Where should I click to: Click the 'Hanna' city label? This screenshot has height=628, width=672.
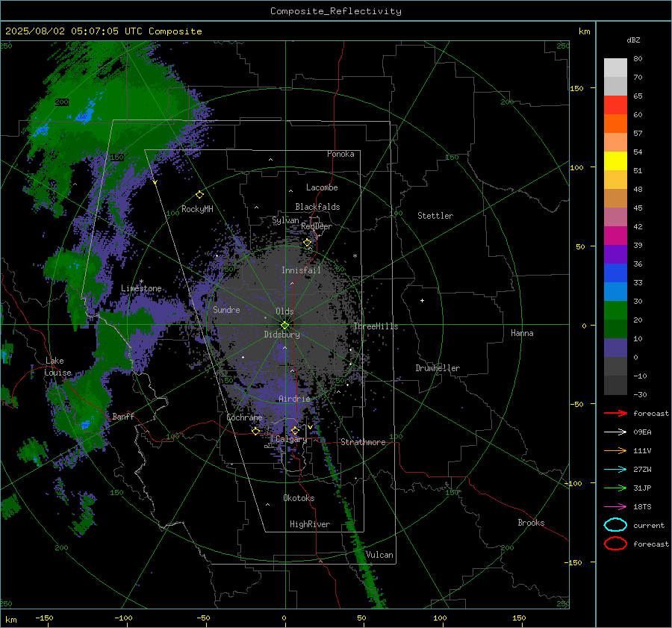click(x=522, y=333)
